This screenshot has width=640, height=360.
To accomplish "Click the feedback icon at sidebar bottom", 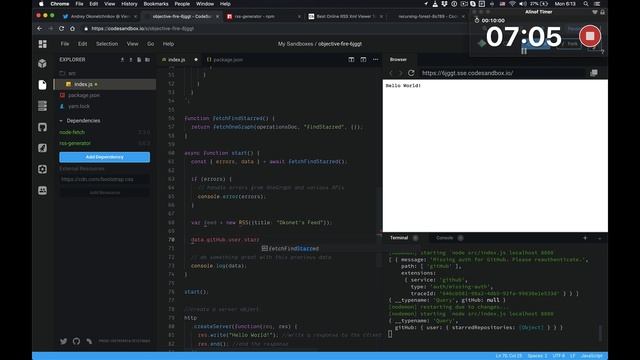I will tap(89, 341).
